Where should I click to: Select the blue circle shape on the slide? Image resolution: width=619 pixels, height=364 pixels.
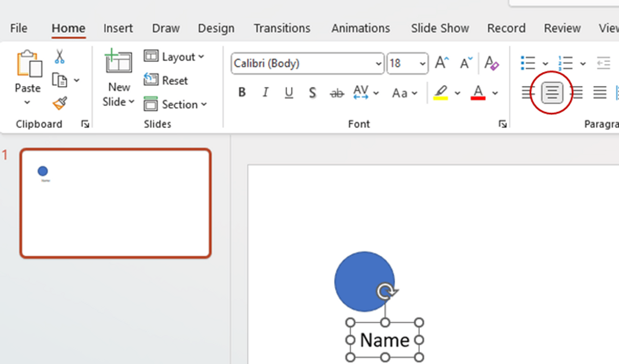(x=364, y=282)
